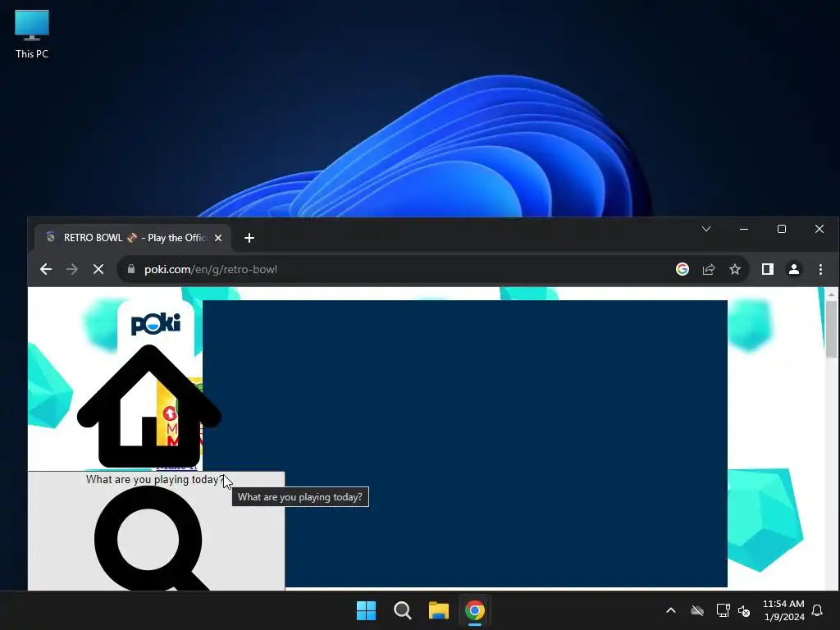Click the Google icon in the address bar
The width and height of the screenshot is (840, 630).
coord(682,269)
